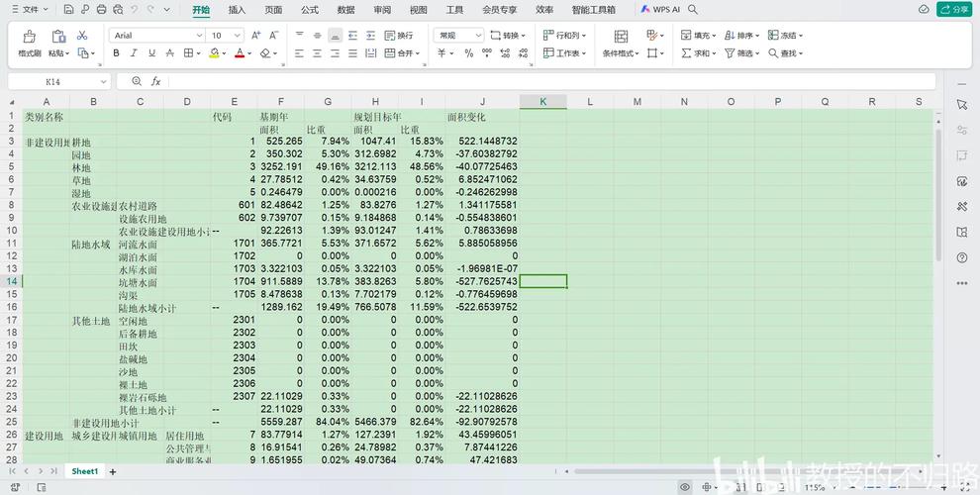Open WPS AI assistant
Viewport: 980px width, 495px height.
pos(660,9)
